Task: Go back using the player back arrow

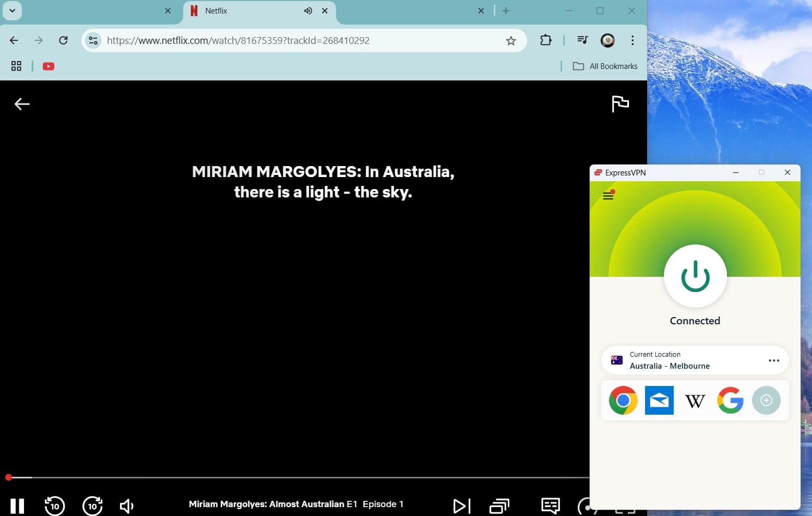Action: [x=22, y=104]
